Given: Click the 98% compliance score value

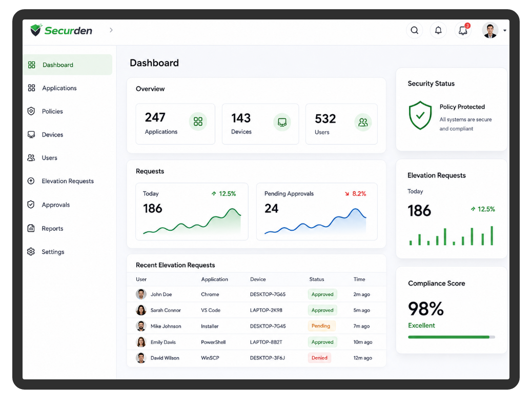Looking at the screenshot, I should [426, 309].
